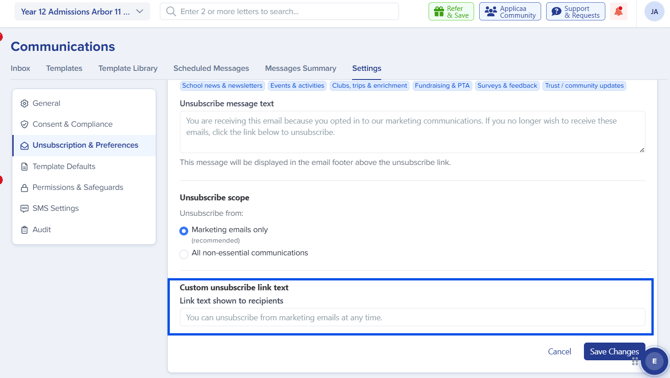Screen dimensions: 670x378
Task: Select All non-essential communications radio
Action: pyautogui.click(x=184, y=254)
